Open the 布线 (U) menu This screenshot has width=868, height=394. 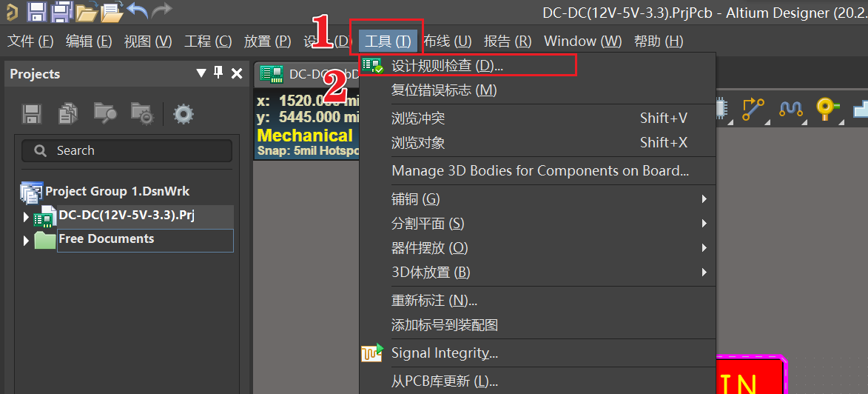(447, 41)
